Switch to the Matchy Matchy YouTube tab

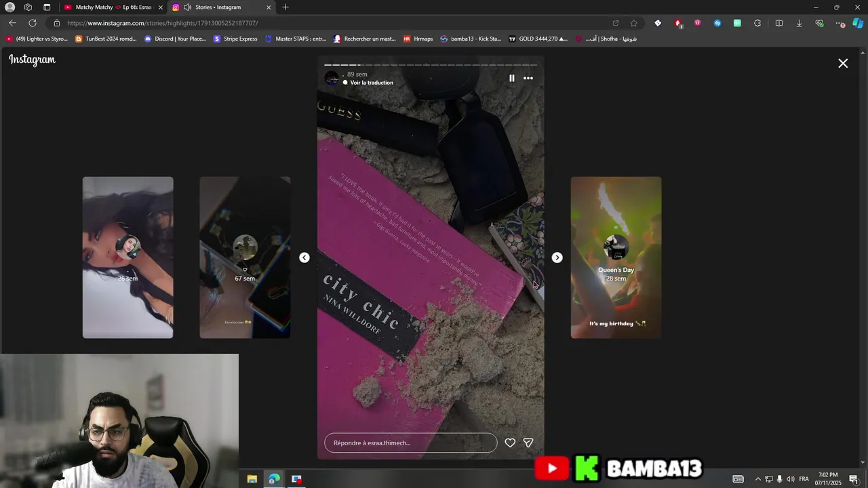[113, 7]
